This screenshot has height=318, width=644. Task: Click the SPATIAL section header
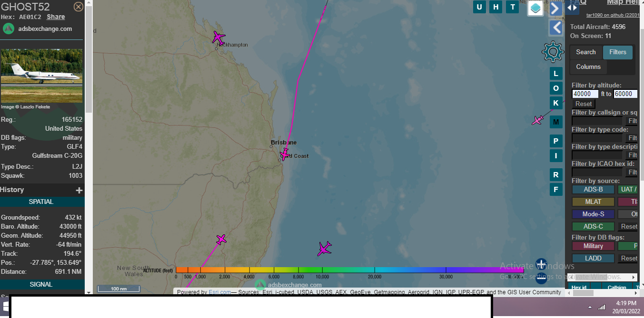(x=41, y=202)
